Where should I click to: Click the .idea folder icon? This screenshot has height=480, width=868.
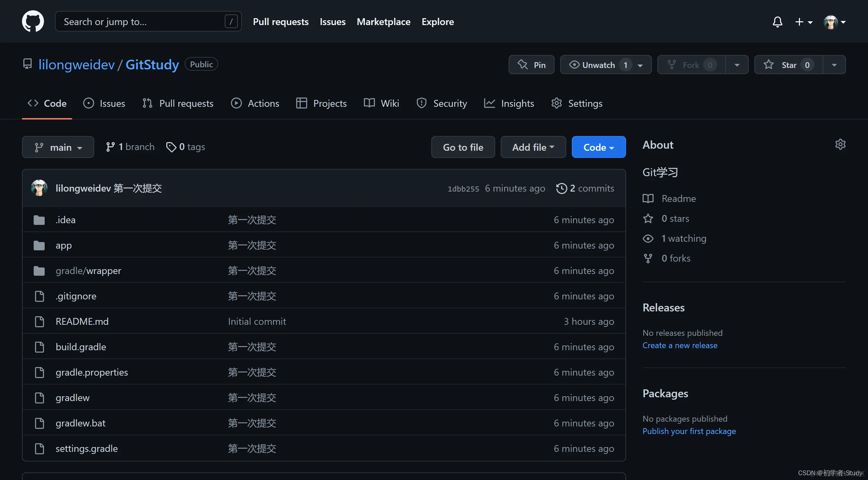pyautogui.click(x=39, y=220)
